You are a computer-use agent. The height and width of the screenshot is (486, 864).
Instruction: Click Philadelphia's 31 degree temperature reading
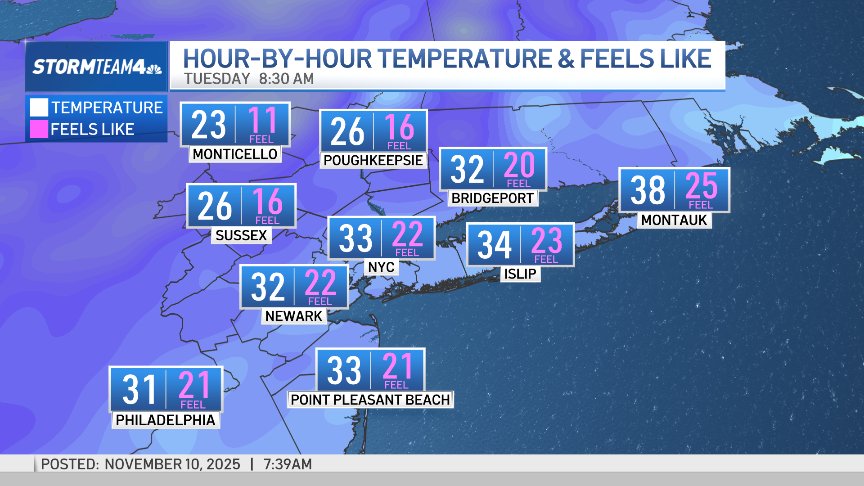click(141, 389)
